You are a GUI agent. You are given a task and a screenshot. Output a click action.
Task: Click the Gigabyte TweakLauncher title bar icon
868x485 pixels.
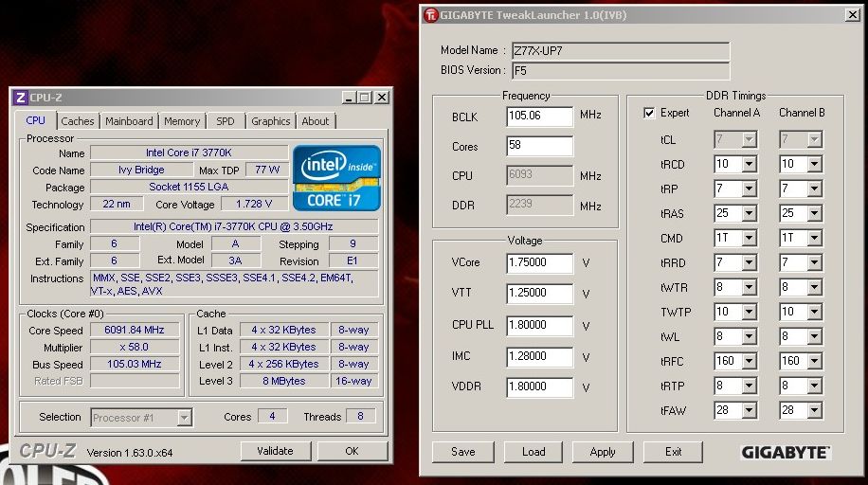pyautogui.click(x=431, y=15)
